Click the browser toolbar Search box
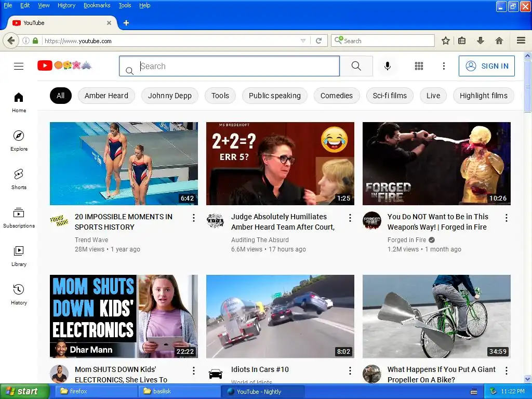Image resolution: width=532 pixels, height=399 pixels. (383, 41)
